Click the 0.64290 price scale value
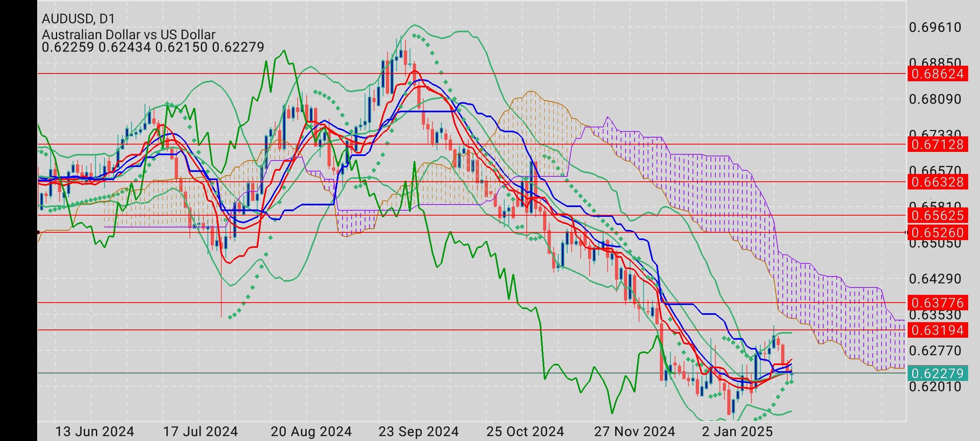The height and width of the screenshot is (441, 980). (935, 279)
